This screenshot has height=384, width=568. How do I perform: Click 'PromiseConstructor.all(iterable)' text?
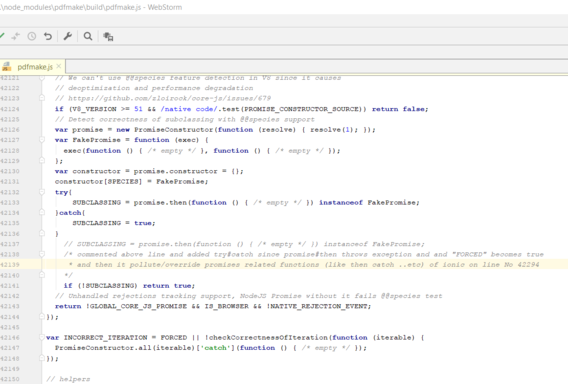coord(125,348)
